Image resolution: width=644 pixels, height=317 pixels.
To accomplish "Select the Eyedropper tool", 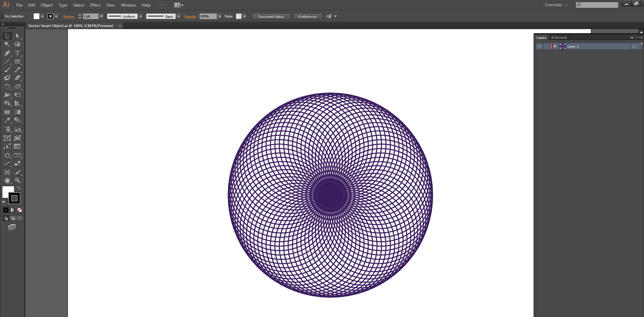I will [x=7, y=120].
